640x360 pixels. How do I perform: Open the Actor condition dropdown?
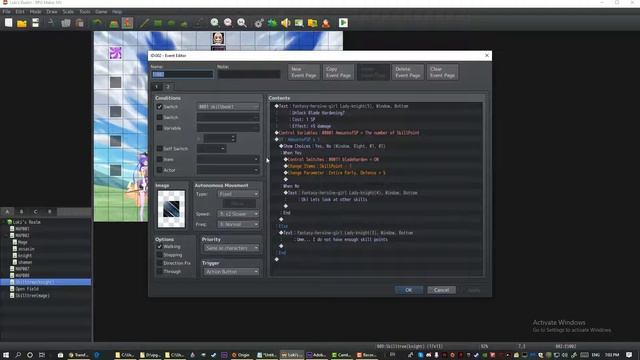coord(228,170)
